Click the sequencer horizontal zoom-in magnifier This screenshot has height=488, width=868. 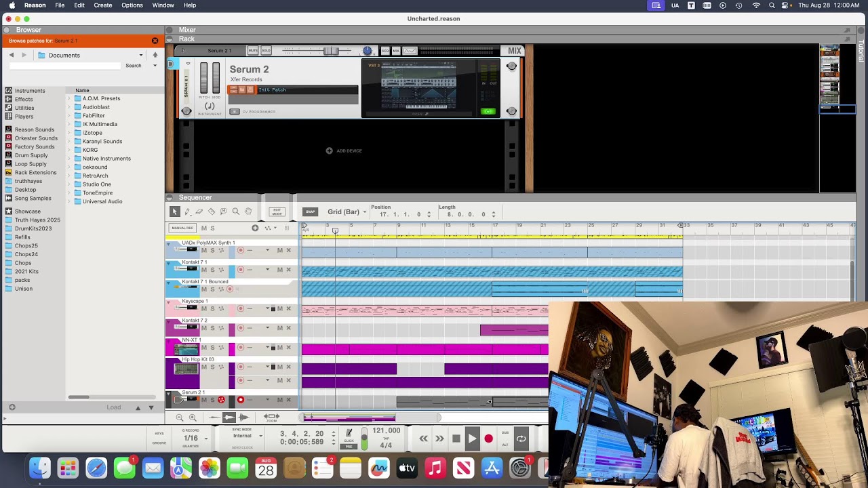[x=193, y=418]
